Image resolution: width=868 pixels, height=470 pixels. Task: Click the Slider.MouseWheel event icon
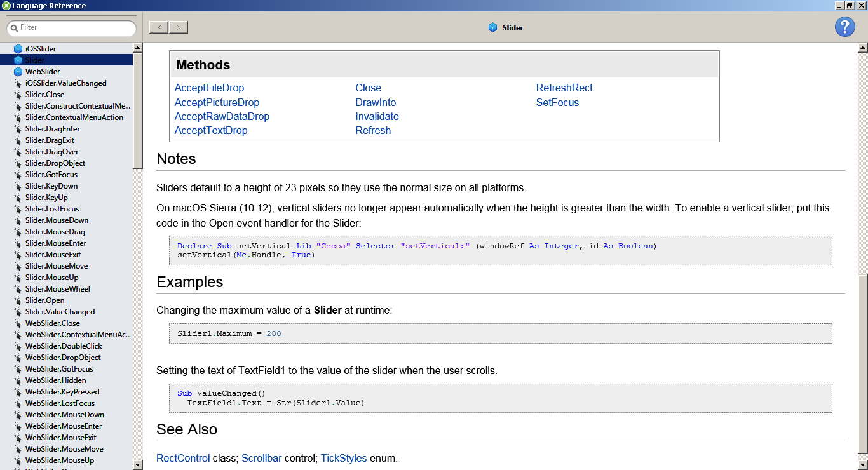[18, 289]
